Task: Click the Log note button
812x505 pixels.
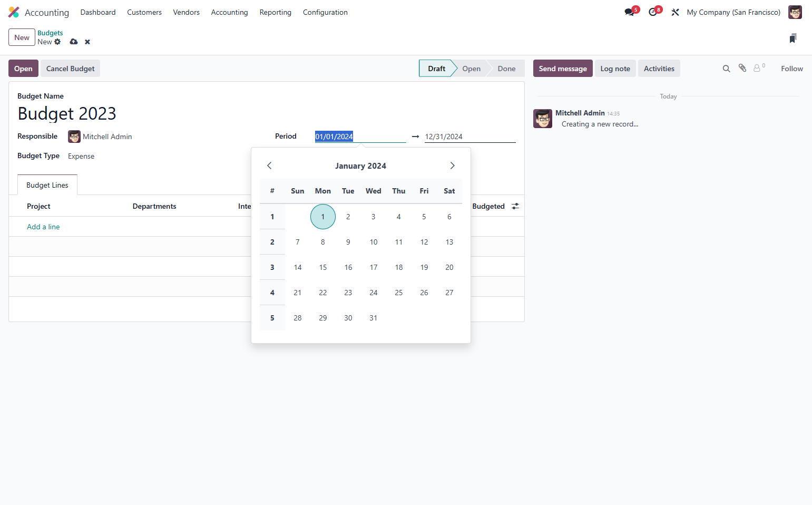Action: (615, 69)
